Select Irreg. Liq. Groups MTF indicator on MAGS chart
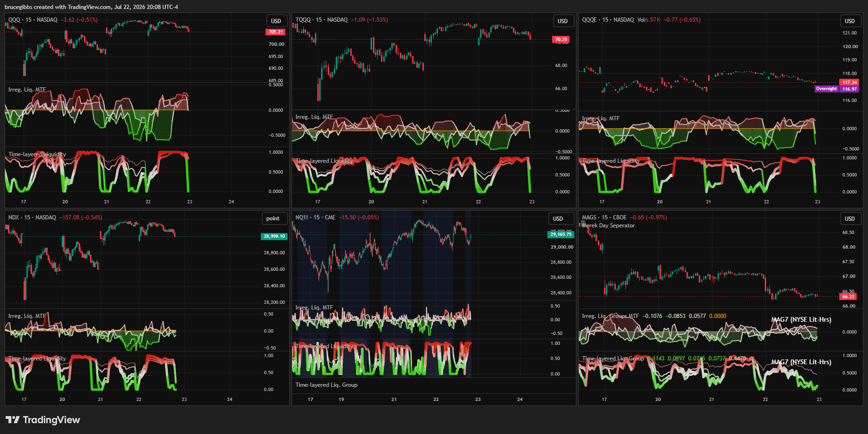 pos(611,316)
